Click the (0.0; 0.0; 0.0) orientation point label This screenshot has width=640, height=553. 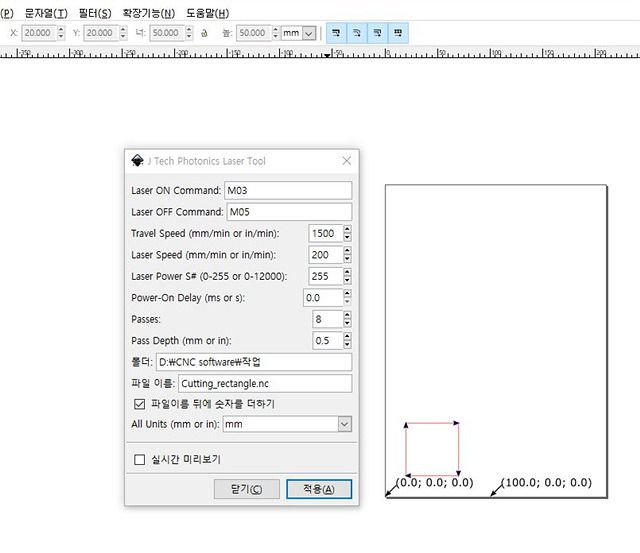[435, 482]
